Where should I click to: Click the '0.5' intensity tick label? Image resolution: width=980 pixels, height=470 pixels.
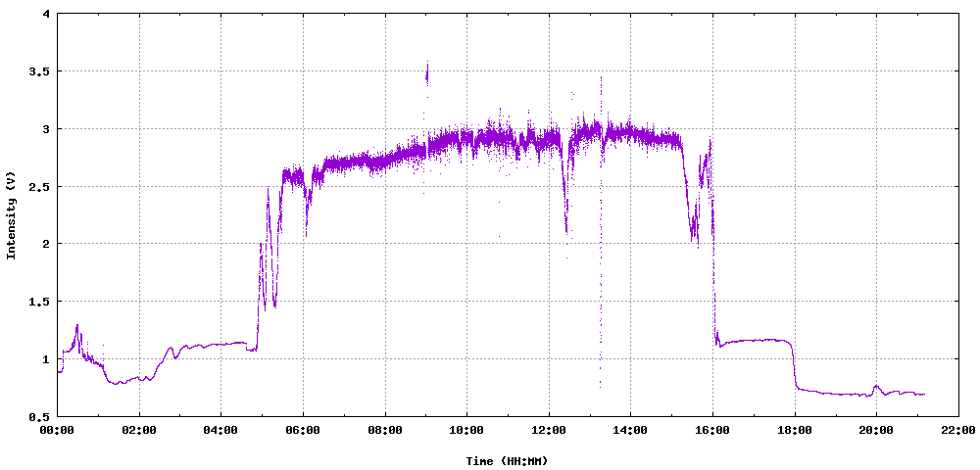(40, 416)
